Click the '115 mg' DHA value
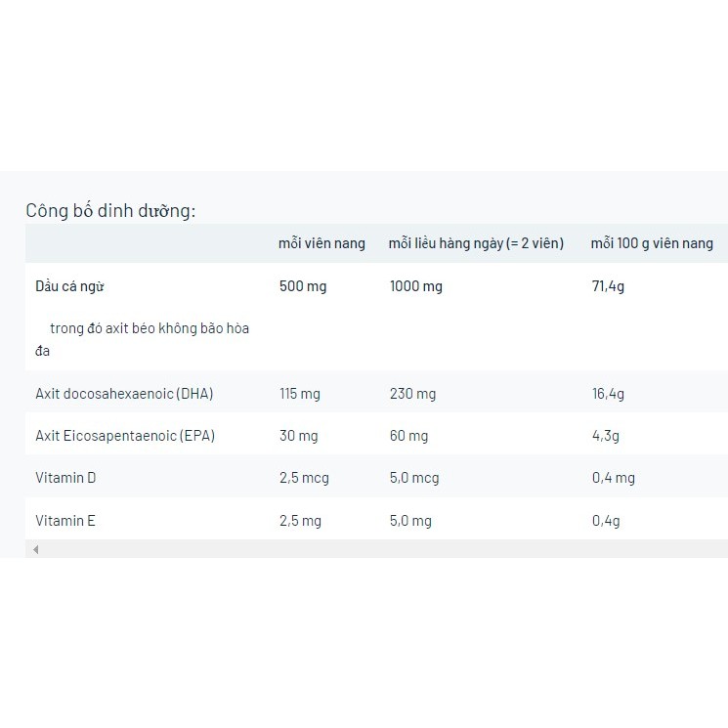Image resolution: width=728 pixels, height=728 pixels. pos(299,394)
